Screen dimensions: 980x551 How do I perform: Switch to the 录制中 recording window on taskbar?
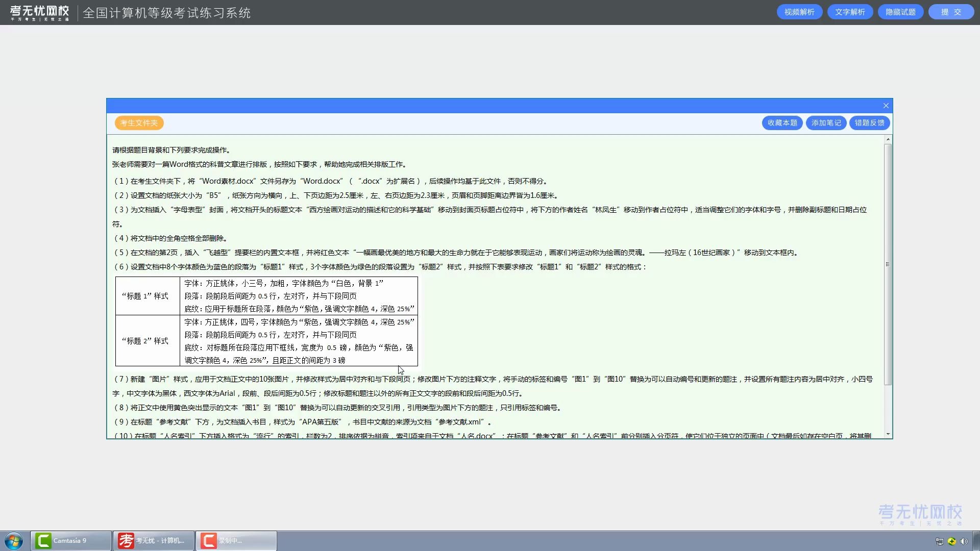(235, 540)
